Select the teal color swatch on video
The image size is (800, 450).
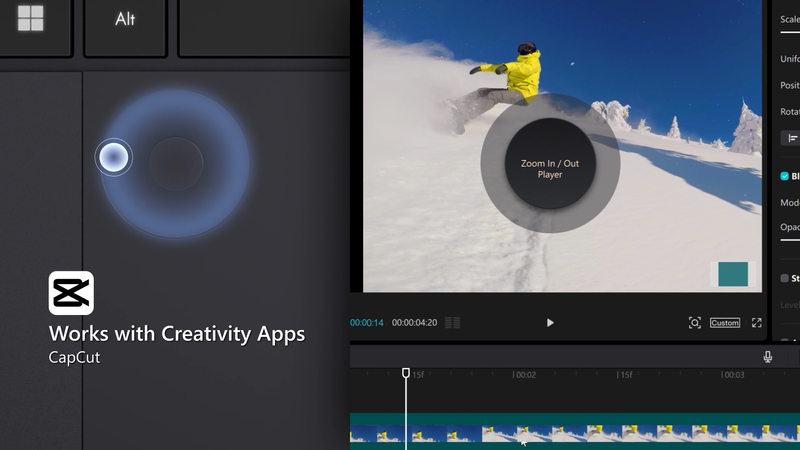coord(733,274)
